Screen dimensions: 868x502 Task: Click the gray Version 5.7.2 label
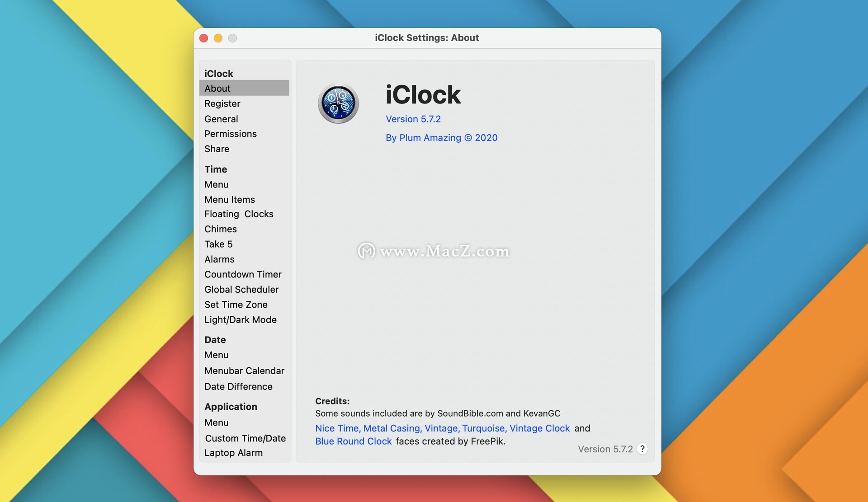605,449
